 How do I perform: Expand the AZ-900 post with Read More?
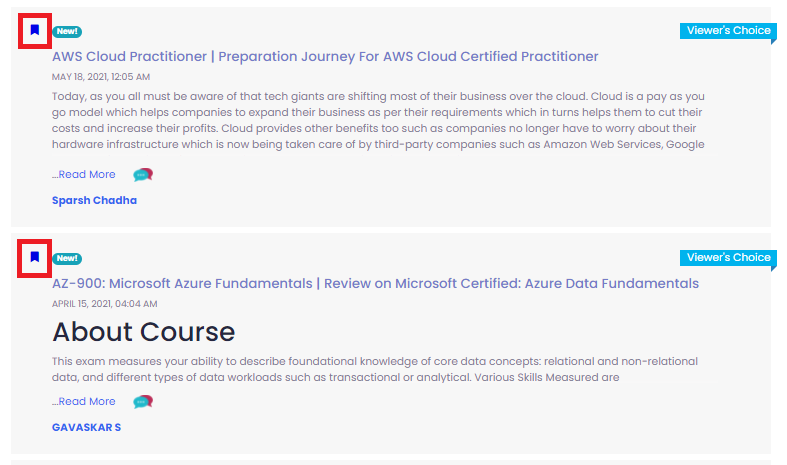coord(84,401)
